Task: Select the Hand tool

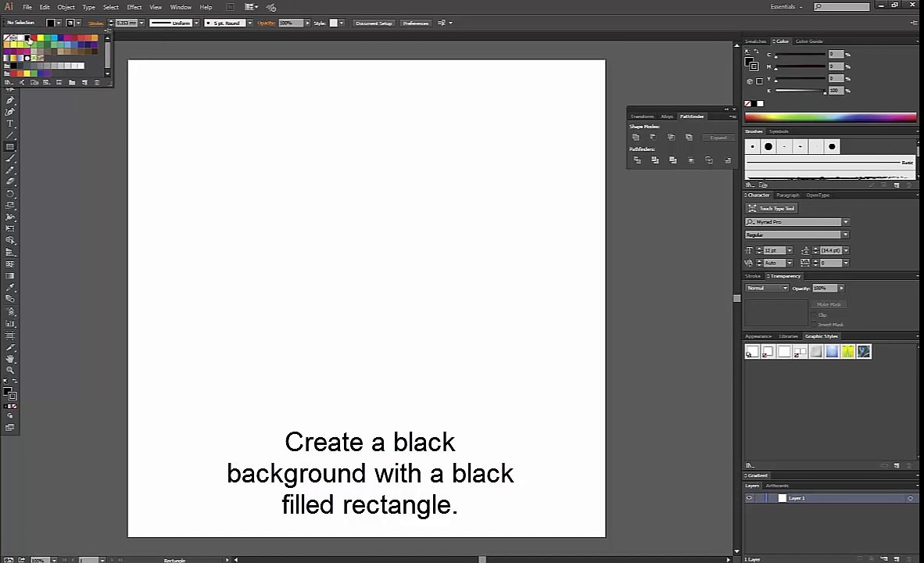Action: click(10, 359)
